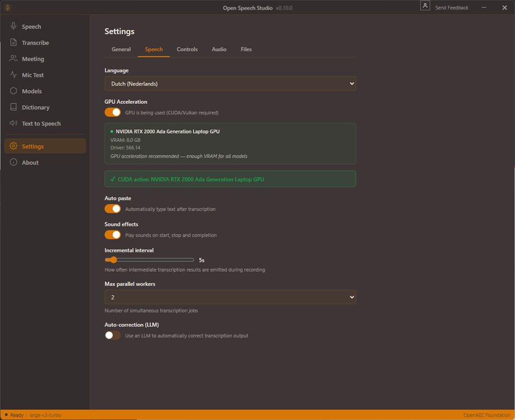
Task: Open Text to Speech page
Action: (x=45, y=124)
